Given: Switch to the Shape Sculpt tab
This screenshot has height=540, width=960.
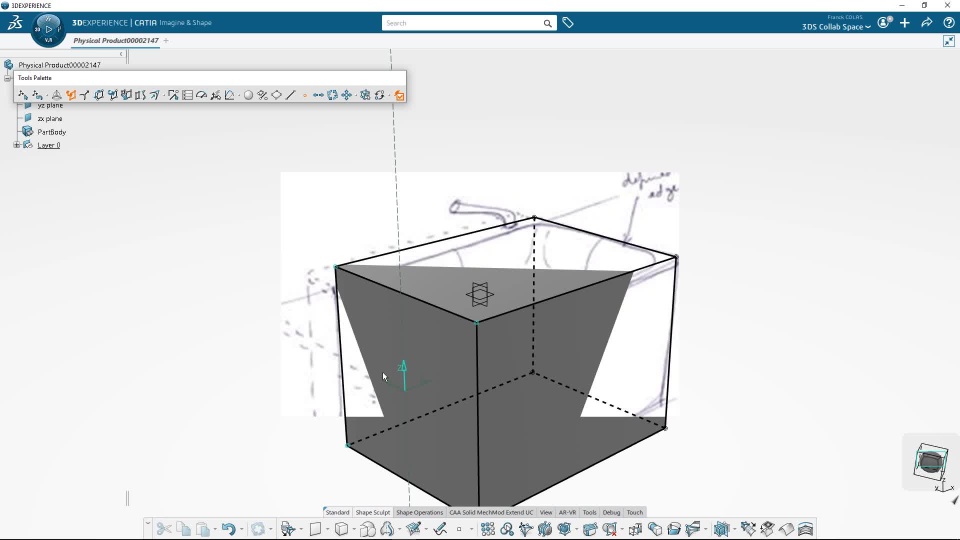Looking at the screenshot, I should pos(372,512).
